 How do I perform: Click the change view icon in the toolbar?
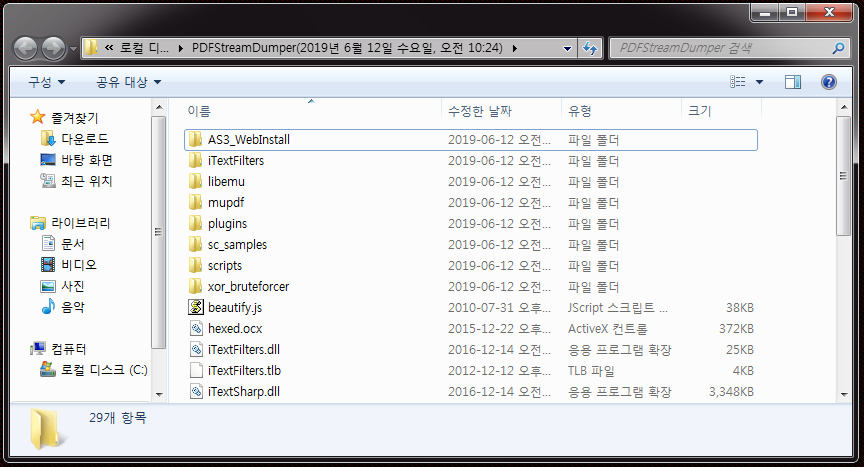pyautogui.click(x=738, y=82)
